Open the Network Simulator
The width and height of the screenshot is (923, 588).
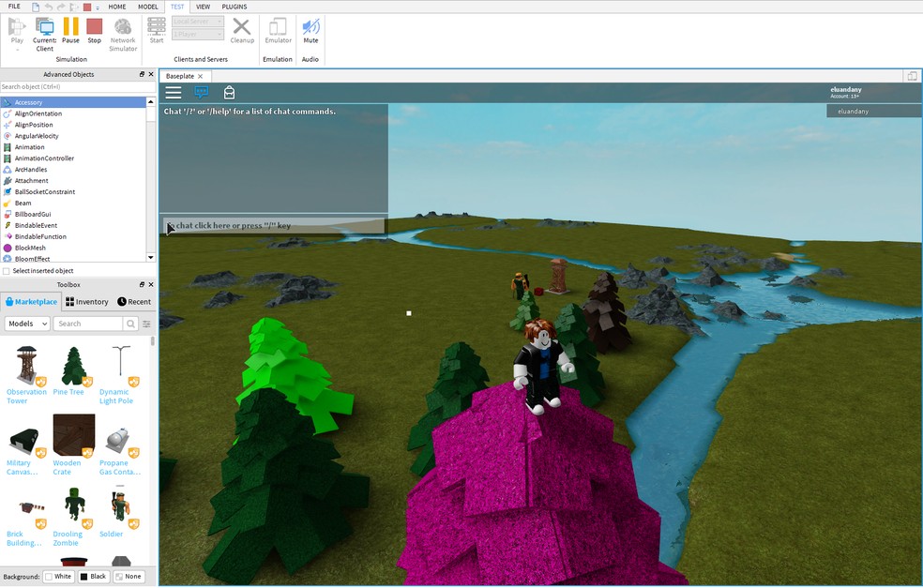click(x=123, y=34)
